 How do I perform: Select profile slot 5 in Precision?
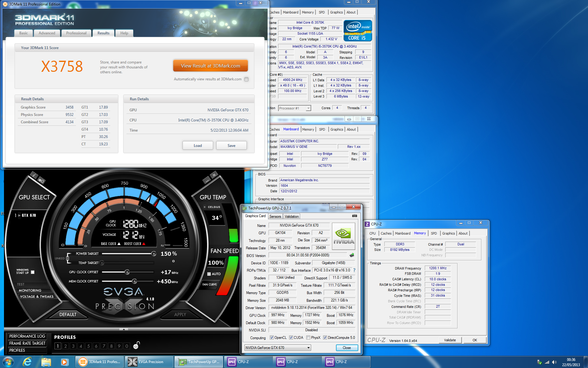tap(88, 346)
